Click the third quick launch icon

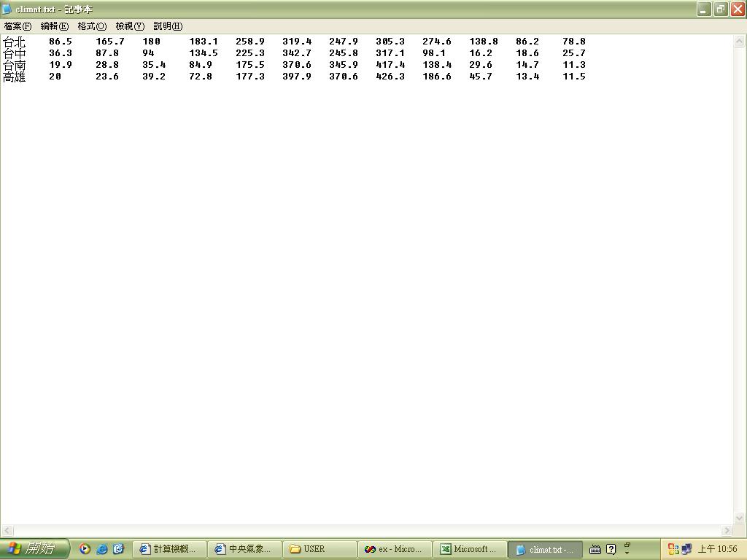point(118,549)
